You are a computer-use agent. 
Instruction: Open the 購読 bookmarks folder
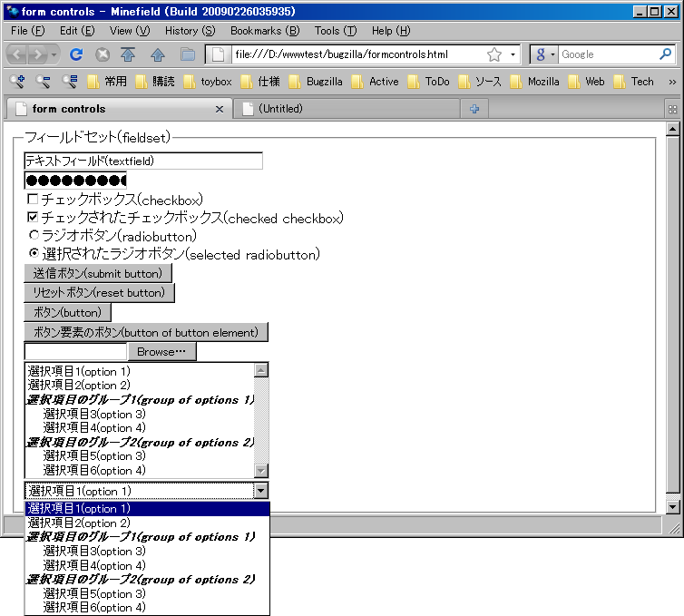click(x=155, y=81)
